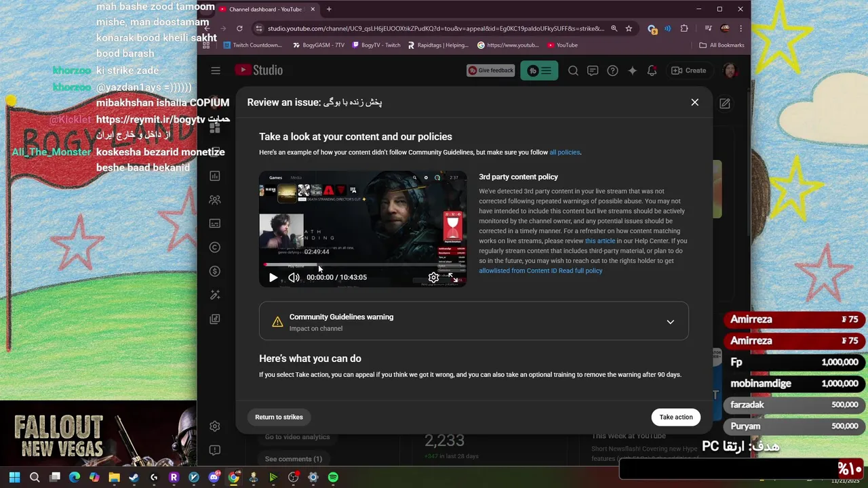Open File Explorer from taskbar
The image size is (868, 488).
114,477
